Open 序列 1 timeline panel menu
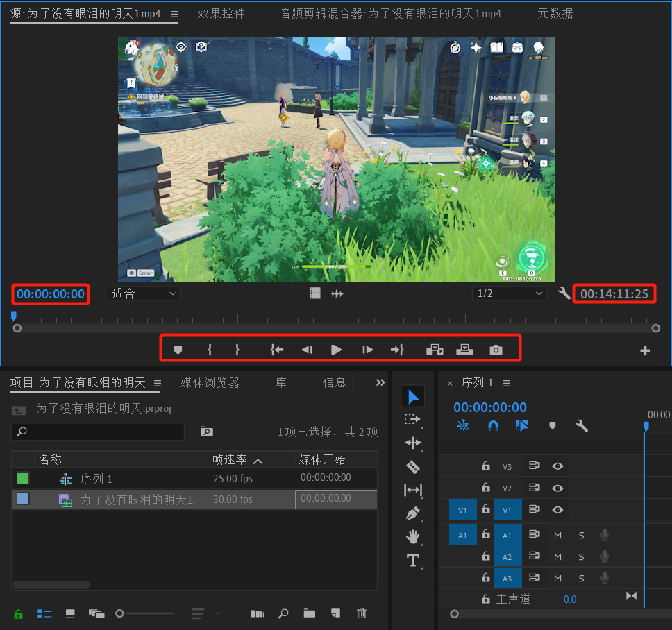 507,383
